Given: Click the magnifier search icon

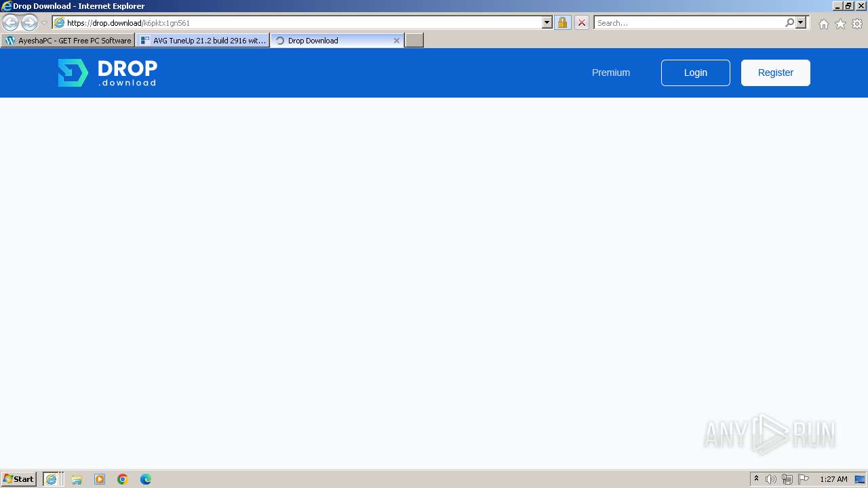Looking at the screenshot, I should click(x=789, y=22).
